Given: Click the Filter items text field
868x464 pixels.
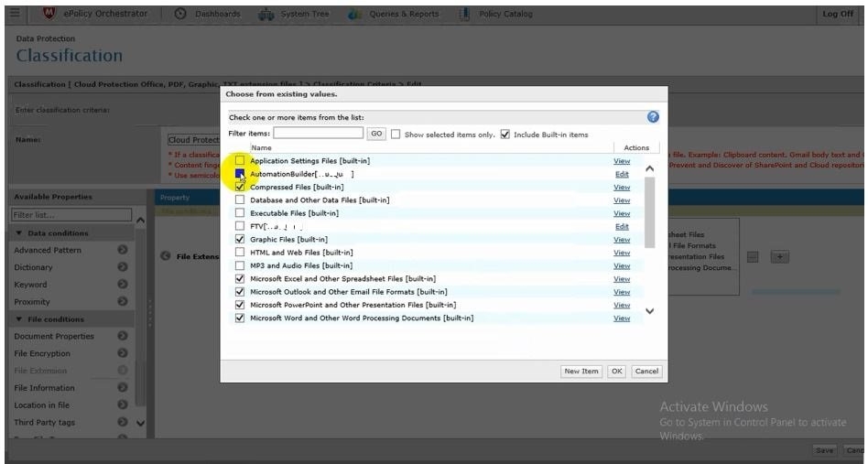Looking at the screenshot, I should (x=318, y=134).
